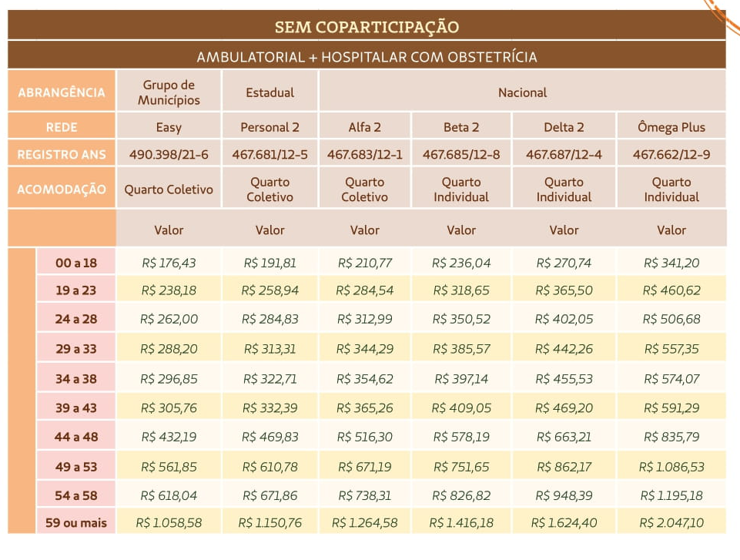
Task: Click the R$ 176,43 price cell
Action: (x=169, y=263)
